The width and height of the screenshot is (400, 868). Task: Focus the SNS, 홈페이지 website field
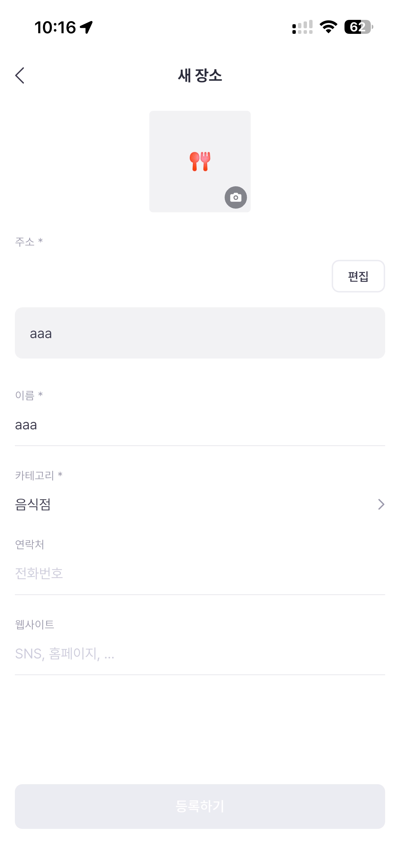point(200,654)
